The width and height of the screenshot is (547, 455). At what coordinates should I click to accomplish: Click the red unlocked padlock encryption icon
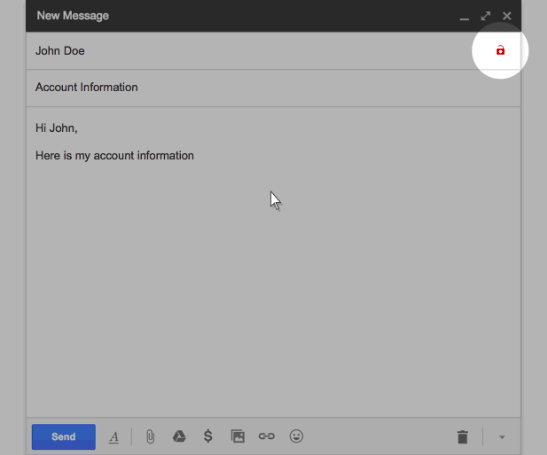tap(500, 51)
